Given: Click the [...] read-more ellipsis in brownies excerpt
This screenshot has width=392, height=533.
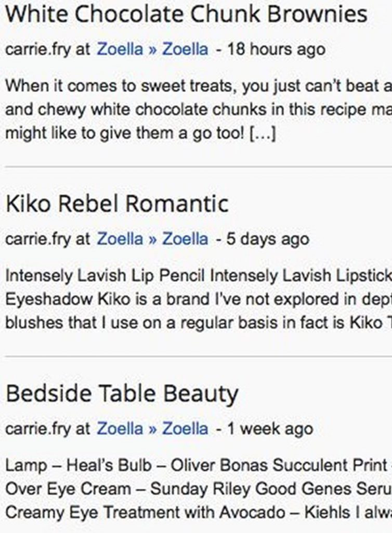Looking at the screenshot, I should [263, 133].
